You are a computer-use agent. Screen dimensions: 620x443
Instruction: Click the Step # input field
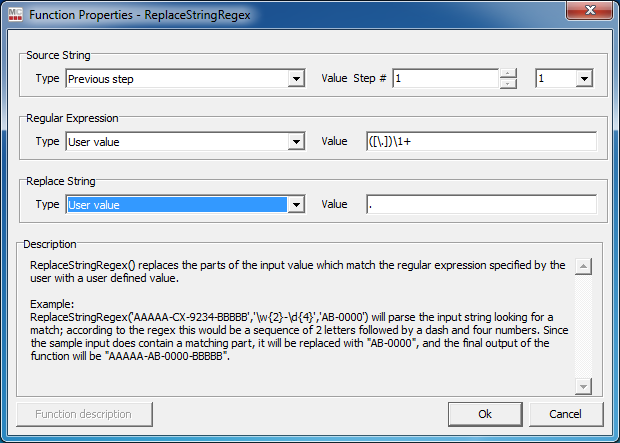click(x=446, y=78)
